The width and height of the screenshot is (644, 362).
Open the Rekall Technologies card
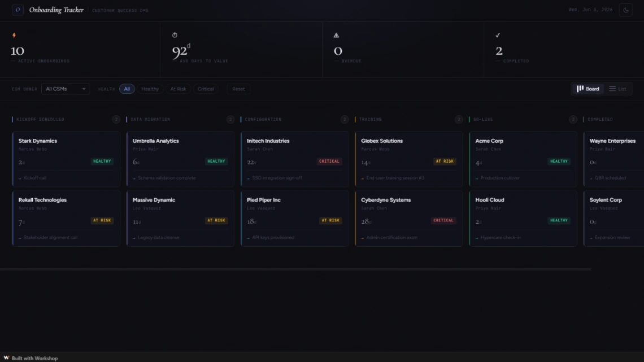(66, 219)
